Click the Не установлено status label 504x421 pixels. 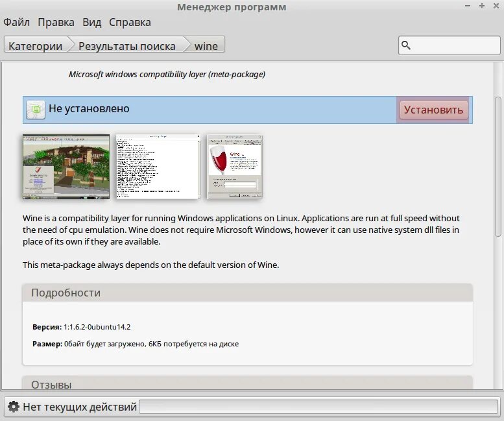click(89, 108)
